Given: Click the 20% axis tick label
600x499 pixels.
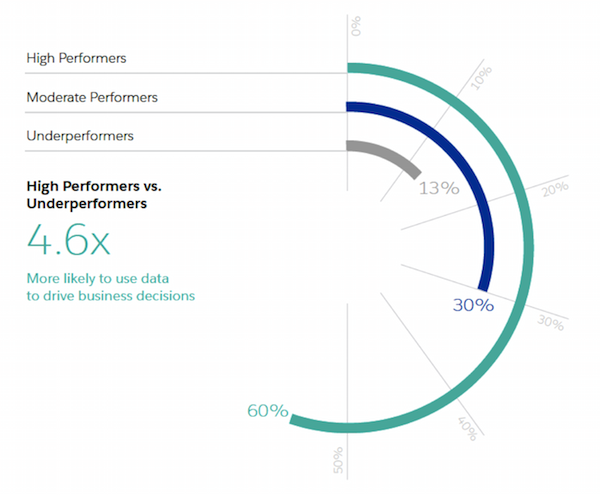Looking at the screenshot, I should 554,190.
